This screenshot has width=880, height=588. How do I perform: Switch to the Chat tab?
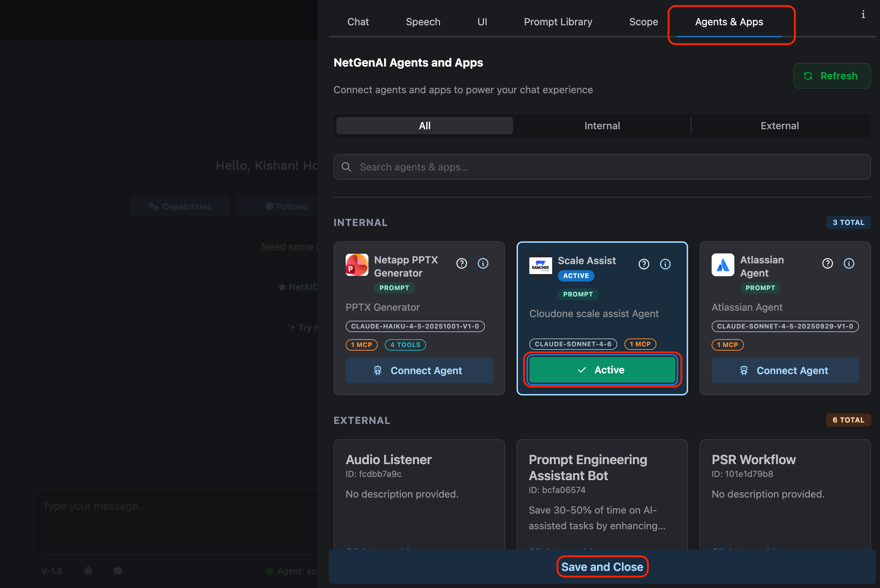click(x=358, y=22)
